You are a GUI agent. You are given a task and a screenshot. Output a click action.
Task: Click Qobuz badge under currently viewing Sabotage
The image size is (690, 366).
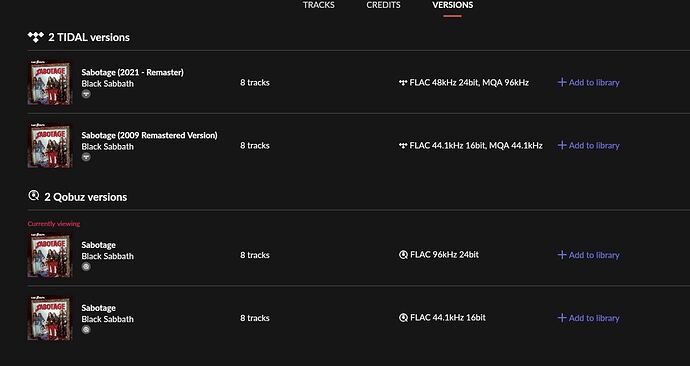[86, 267]
